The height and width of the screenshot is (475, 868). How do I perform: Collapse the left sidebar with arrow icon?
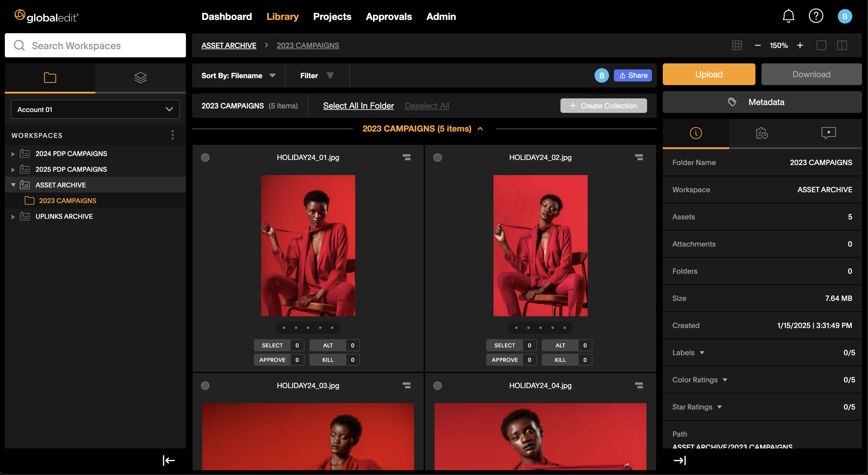(168, 460)
